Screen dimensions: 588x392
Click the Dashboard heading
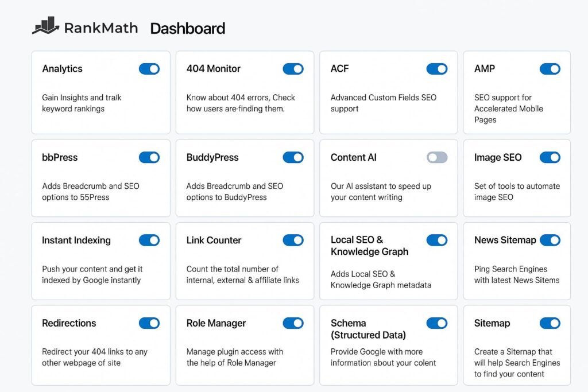tap(187, 28)
